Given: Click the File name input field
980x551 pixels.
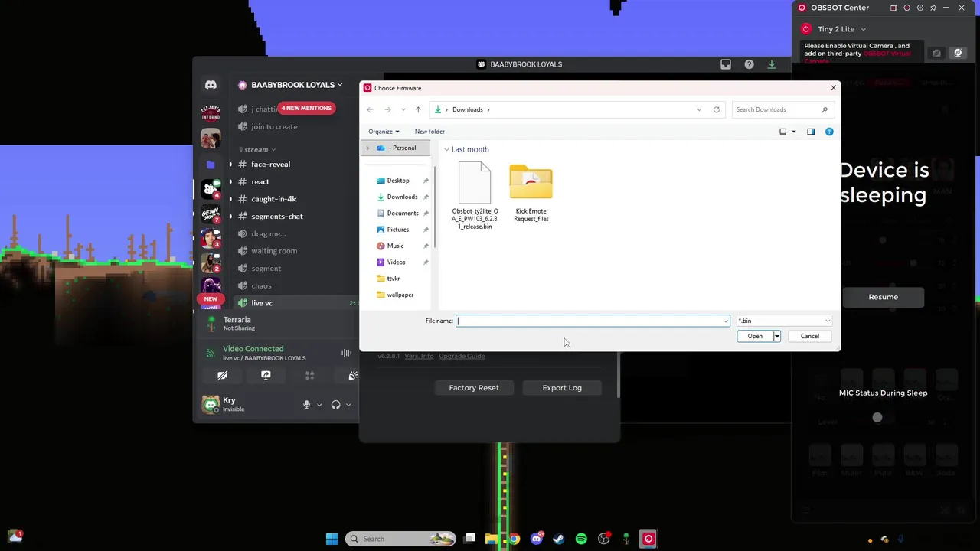Looking at the screenshot, I should coord(593,321).
